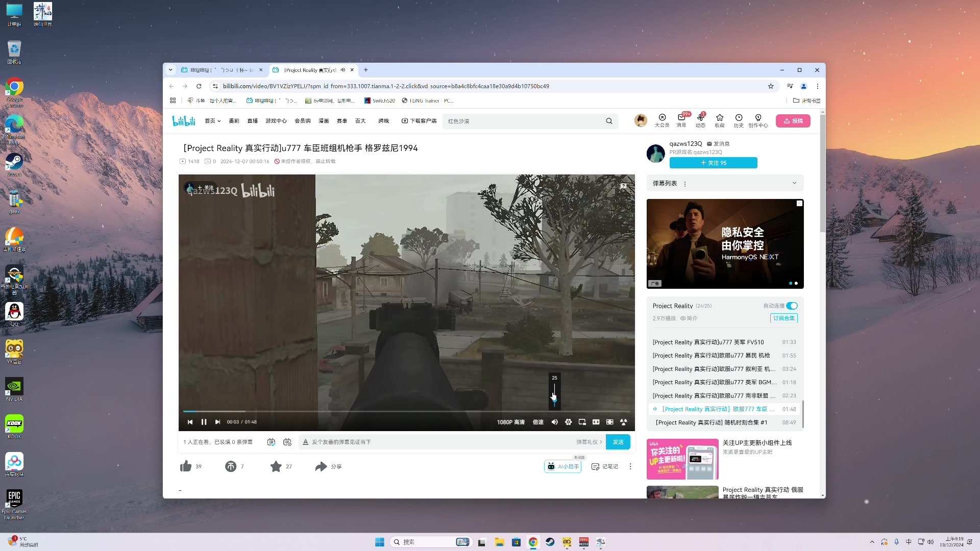The width and height of the screenshot is (980, 551).
Task: Open the 赛事 section
Action: [x=341, y=121]
